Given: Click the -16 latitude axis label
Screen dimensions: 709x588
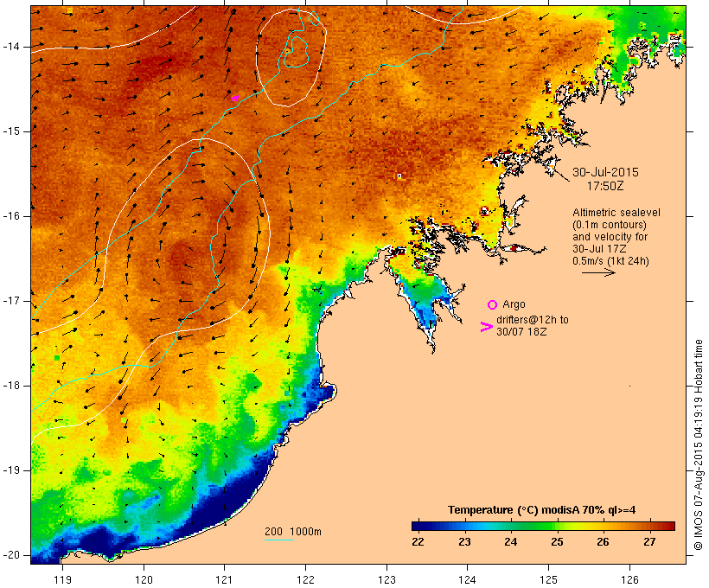Looking at the screenshot, I should point(11,216).
